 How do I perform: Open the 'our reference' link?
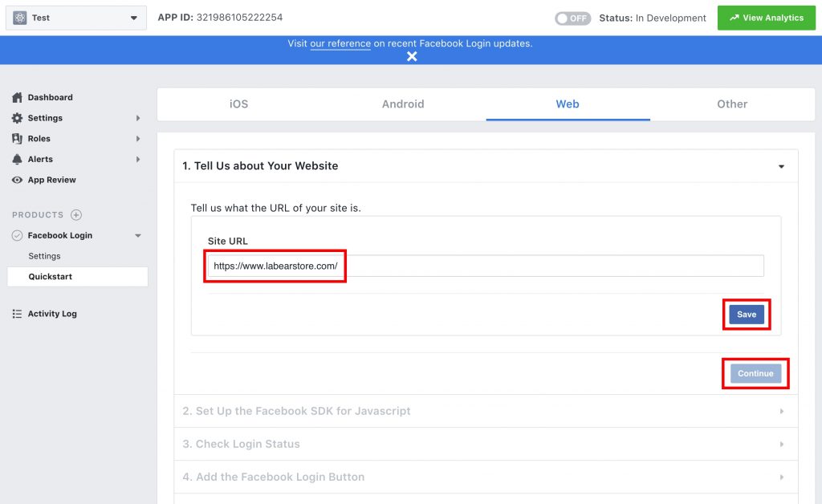(x=340, y=43)
